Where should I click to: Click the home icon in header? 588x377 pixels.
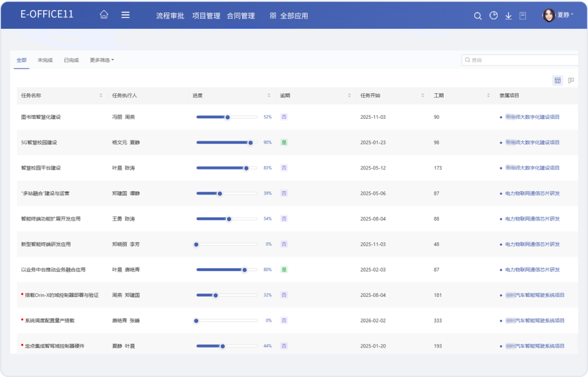pyautogui.click(x=104, y=15)
